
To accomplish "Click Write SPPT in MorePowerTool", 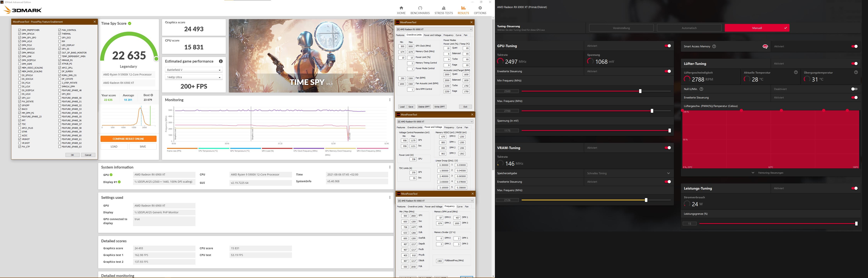I will click(x=439, y=107).
